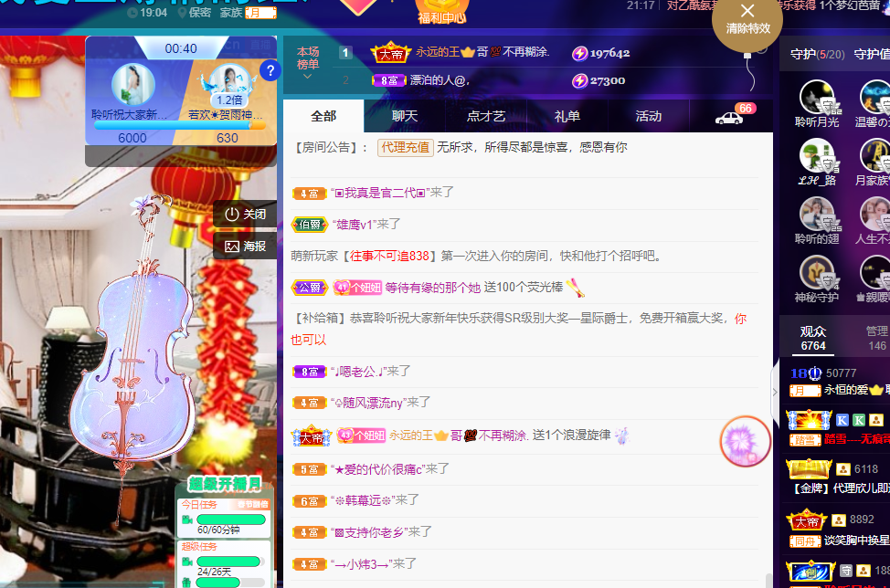This screenshot has height=588, width=890.
Task: Open the 点才艺 tab
Action: 486,116
